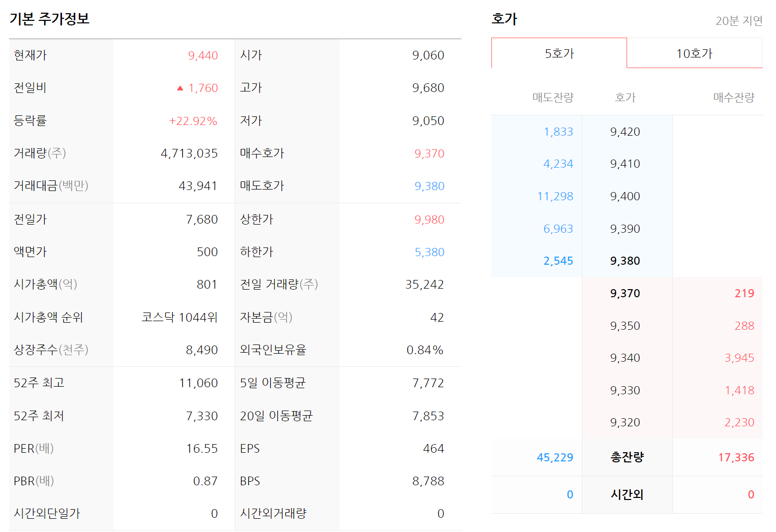776x532 pixels.
Task: Click ask price 9,400 in order book
Action: [625, 197]
